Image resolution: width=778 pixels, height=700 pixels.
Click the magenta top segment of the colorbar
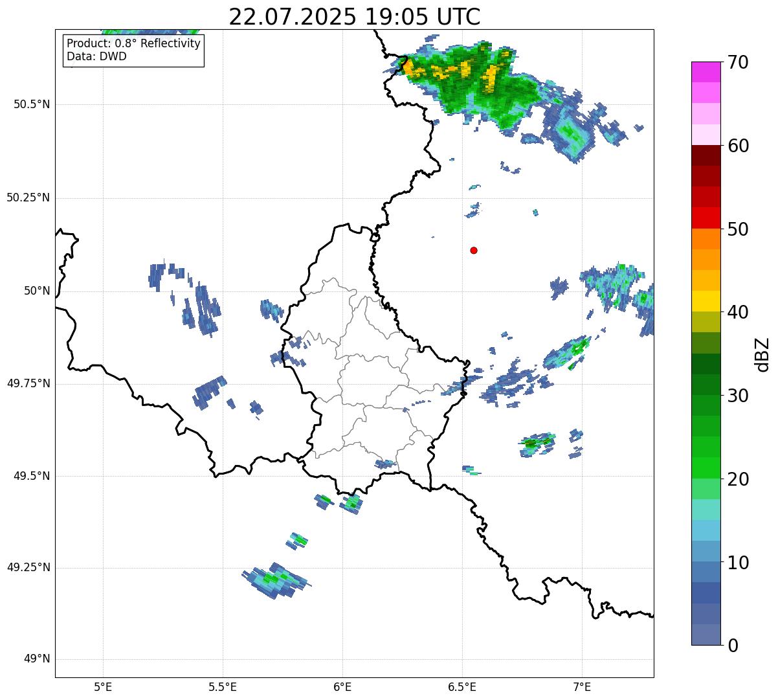coord(707,72)
